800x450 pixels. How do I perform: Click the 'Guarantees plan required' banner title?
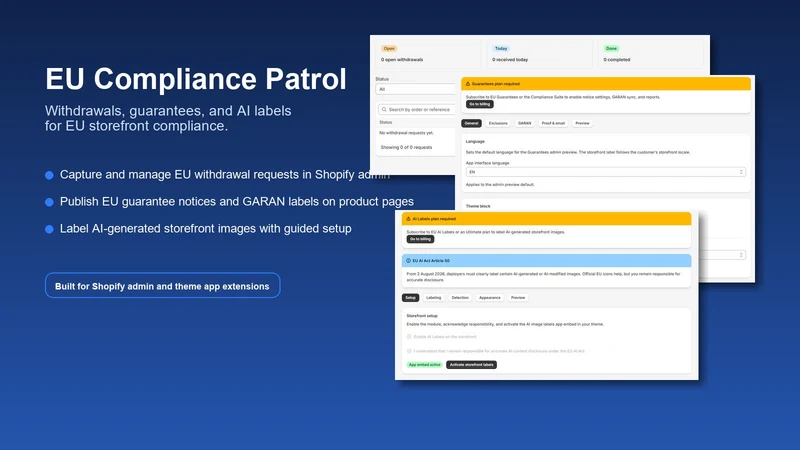496,84
